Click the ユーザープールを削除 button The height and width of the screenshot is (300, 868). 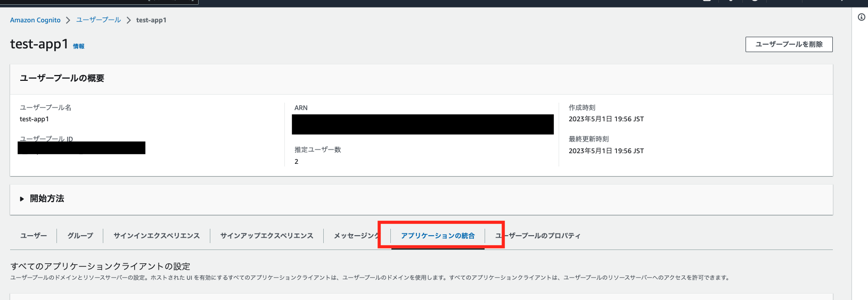point(789,44)
